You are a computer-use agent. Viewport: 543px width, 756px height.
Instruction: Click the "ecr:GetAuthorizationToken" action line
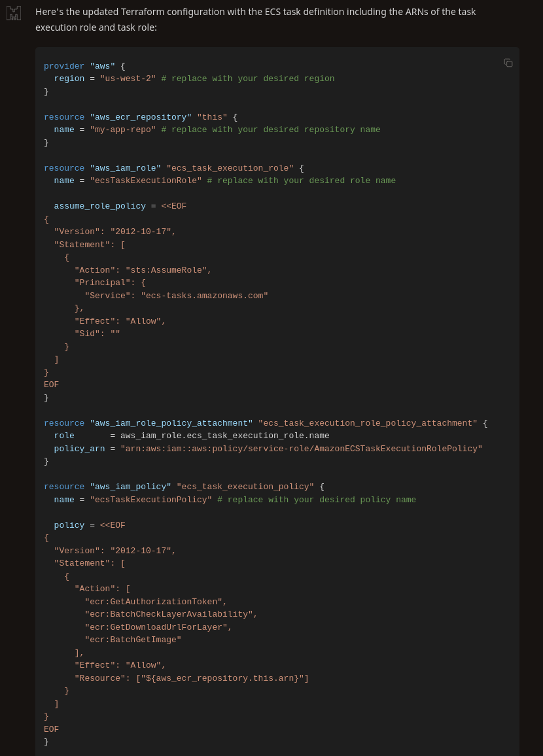coord(156,602)
